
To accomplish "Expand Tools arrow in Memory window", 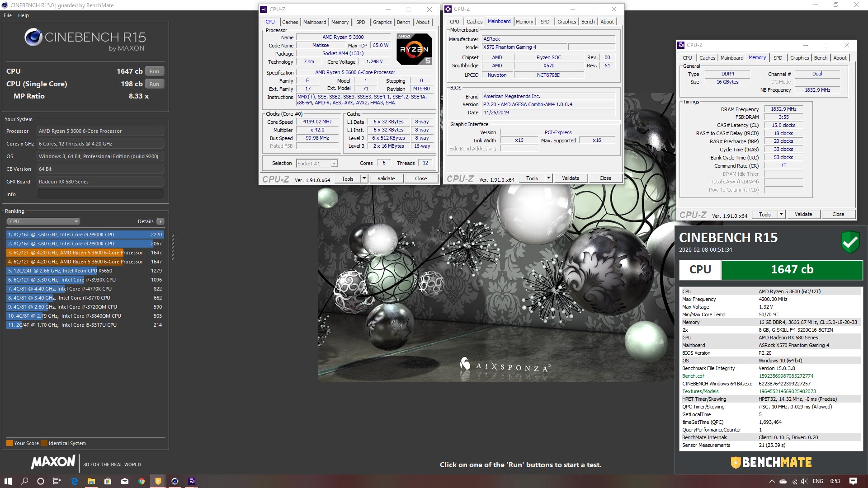I will click(x=781, y=214).
